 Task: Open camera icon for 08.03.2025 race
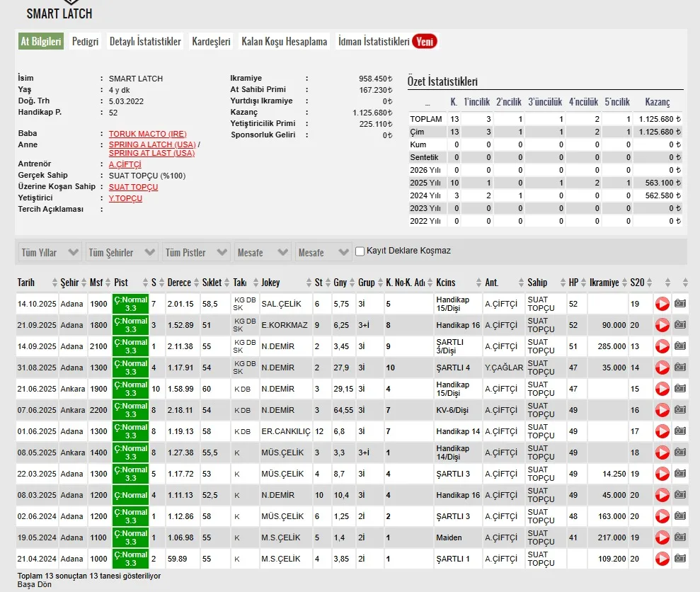pos(680,494)
